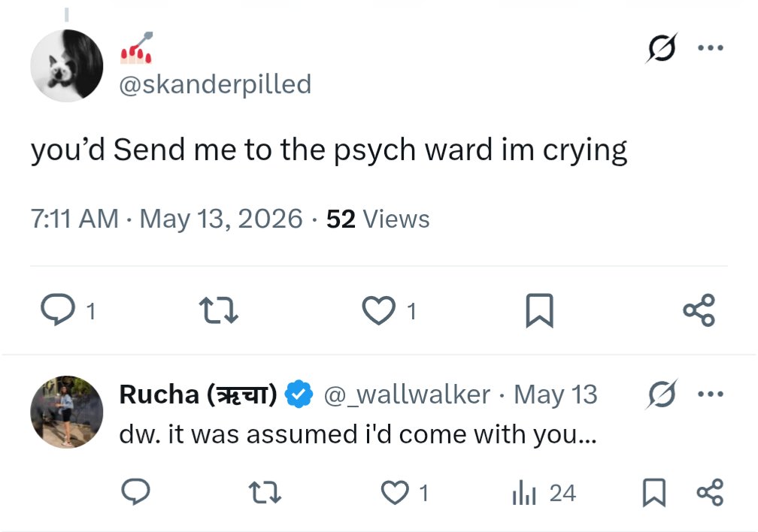Image resolution: width=758 pixels, height=532 pixels.
Task: Open tweet timestamp 7:11 AM May 13, 2026
Action: [167, 219]
